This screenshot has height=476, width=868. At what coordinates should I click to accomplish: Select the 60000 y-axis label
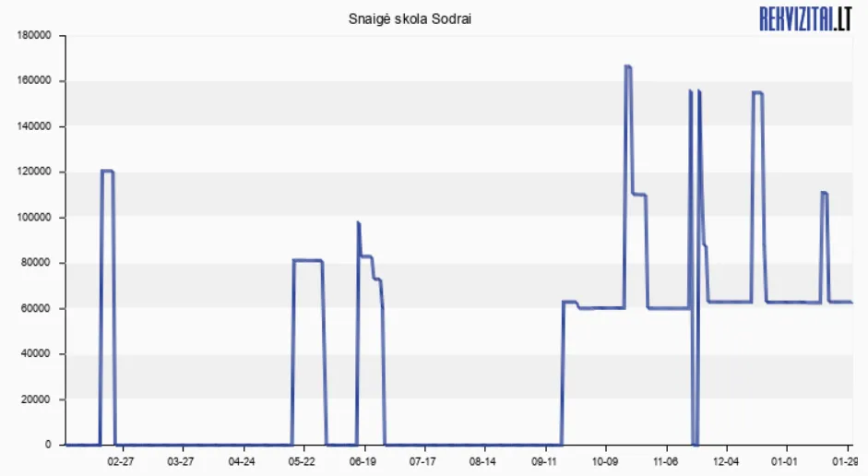pos(37,308)
